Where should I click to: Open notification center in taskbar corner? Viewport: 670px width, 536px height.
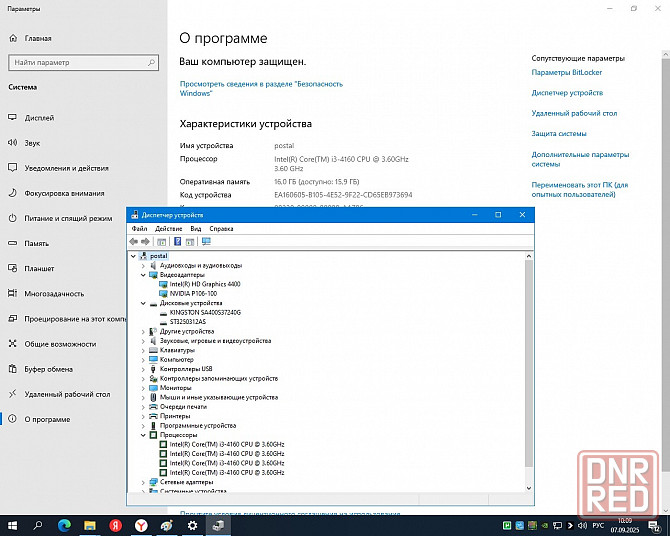654,526
